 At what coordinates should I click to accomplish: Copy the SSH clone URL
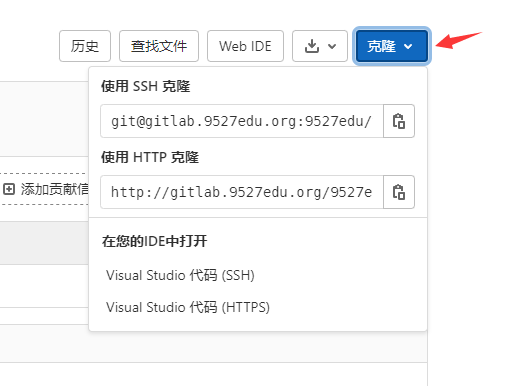tap(399, 121)
